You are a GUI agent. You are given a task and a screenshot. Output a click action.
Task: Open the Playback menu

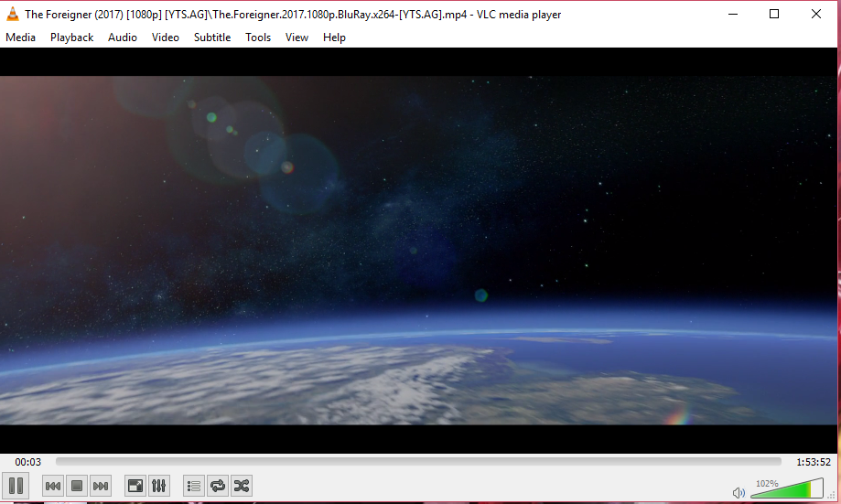click(x=72, y=38)
